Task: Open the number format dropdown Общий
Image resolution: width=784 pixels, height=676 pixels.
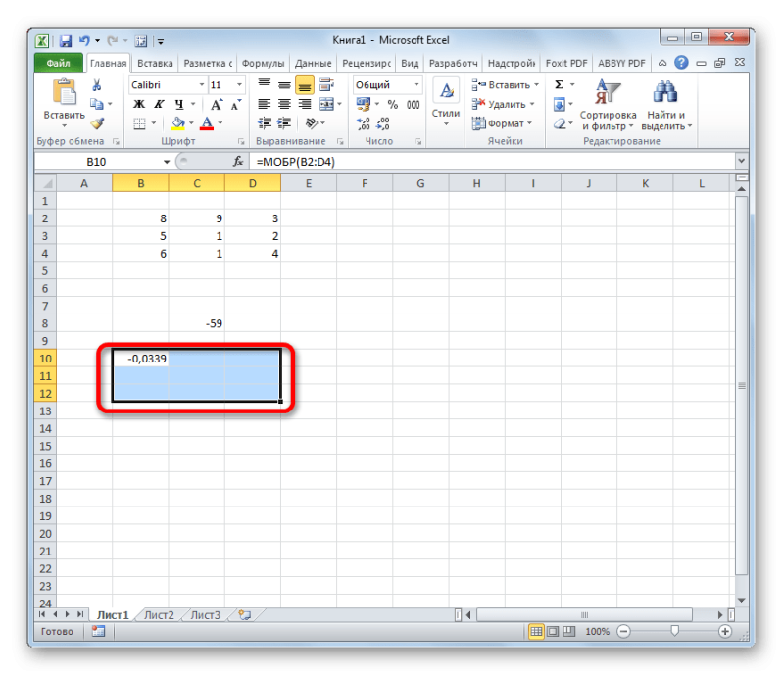Action: (416, 85)
